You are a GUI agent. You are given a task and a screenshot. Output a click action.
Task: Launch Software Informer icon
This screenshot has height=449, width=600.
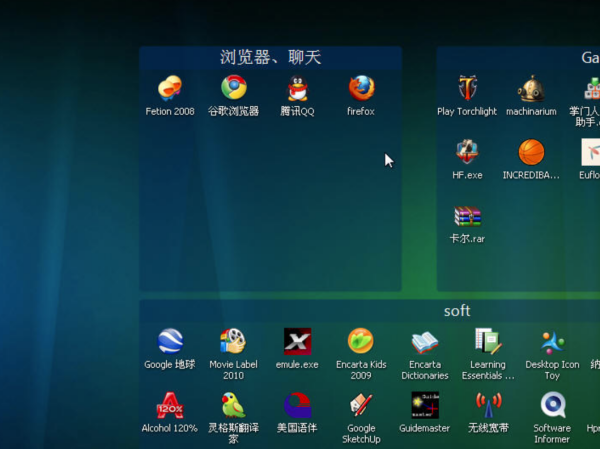tap(553, 405)
